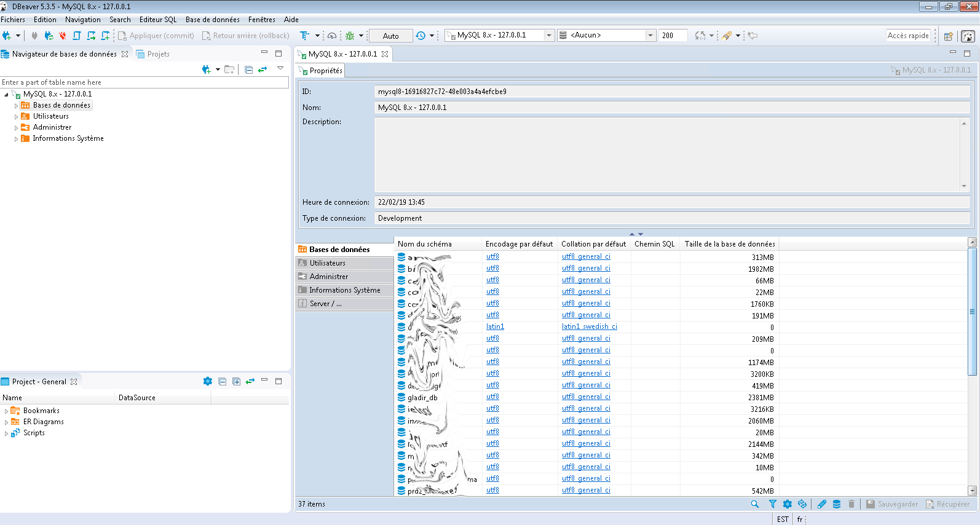Viewport: 980px width, 525px height.
Task: Click the red disconnect plug icon
Action: [x=62, y=36]
